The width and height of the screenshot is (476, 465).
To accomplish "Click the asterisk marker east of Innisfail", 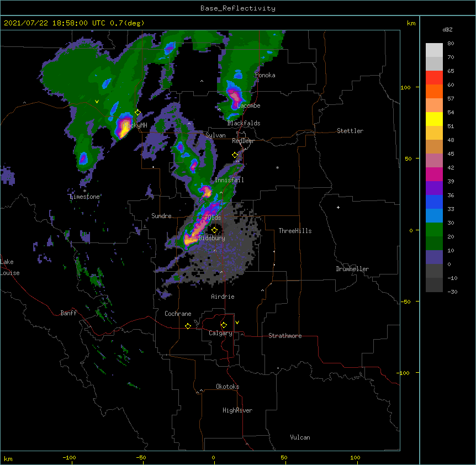I will (x=277, y=167).
